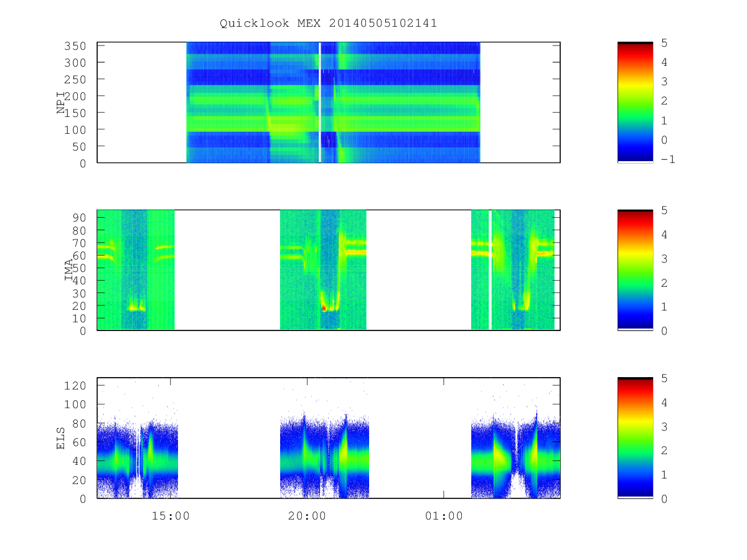This screenshot has height=560, width=747.
Task: Click the ELS y-axis label
Action: click(61, 438)
